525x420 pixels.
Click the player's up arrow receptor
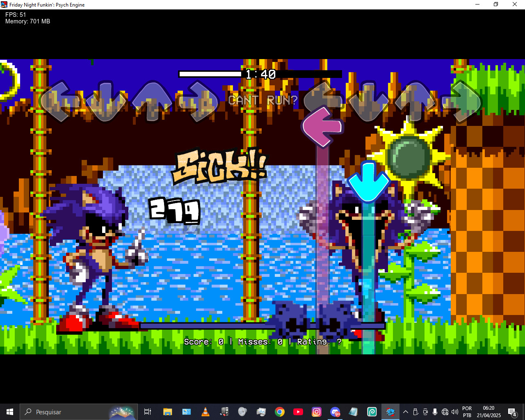(415, 101)
